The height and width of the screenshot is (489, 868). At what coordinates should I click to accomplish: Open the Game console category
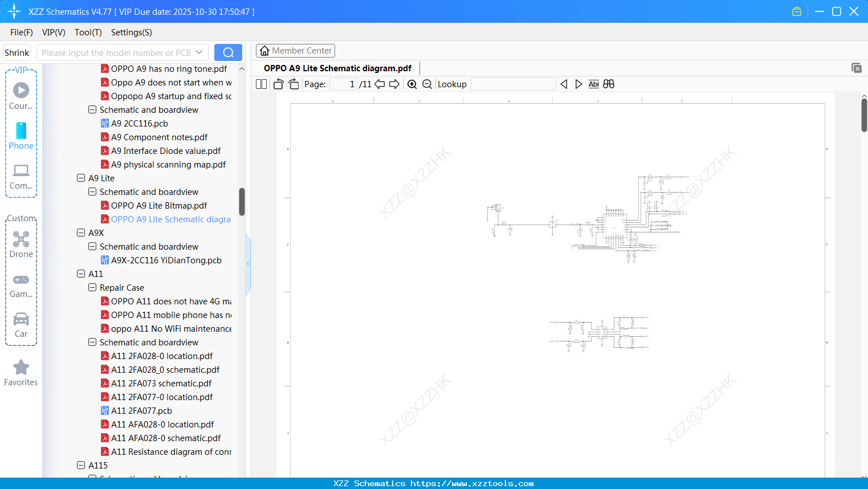[21, 285]
